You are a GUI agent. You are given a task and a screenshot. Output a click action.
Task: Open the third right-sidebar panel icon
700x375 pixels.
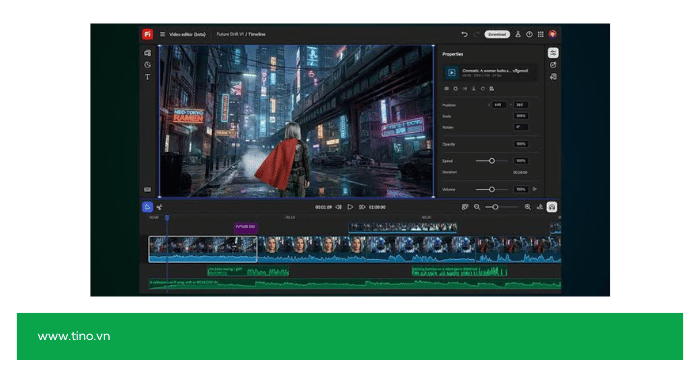pyautogui.click(x=553, y=77)
